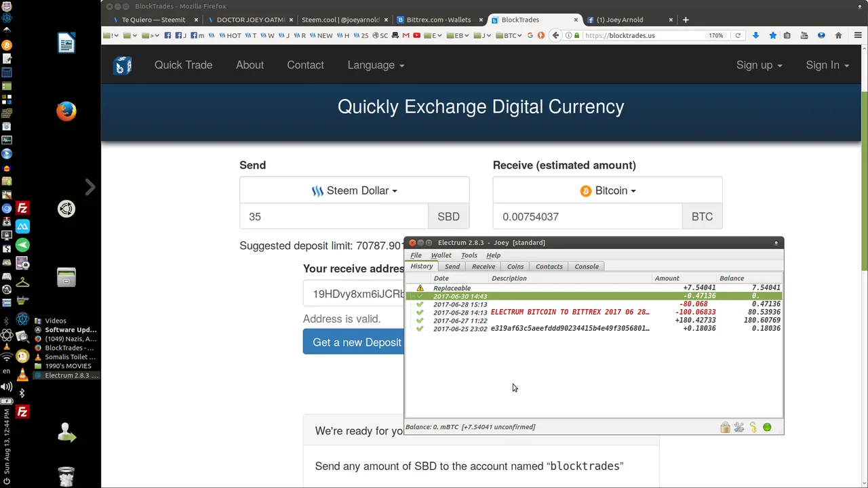The image size is (868, 488).
Task: Reload the blocktrades.us page
Action: (738, 35)
